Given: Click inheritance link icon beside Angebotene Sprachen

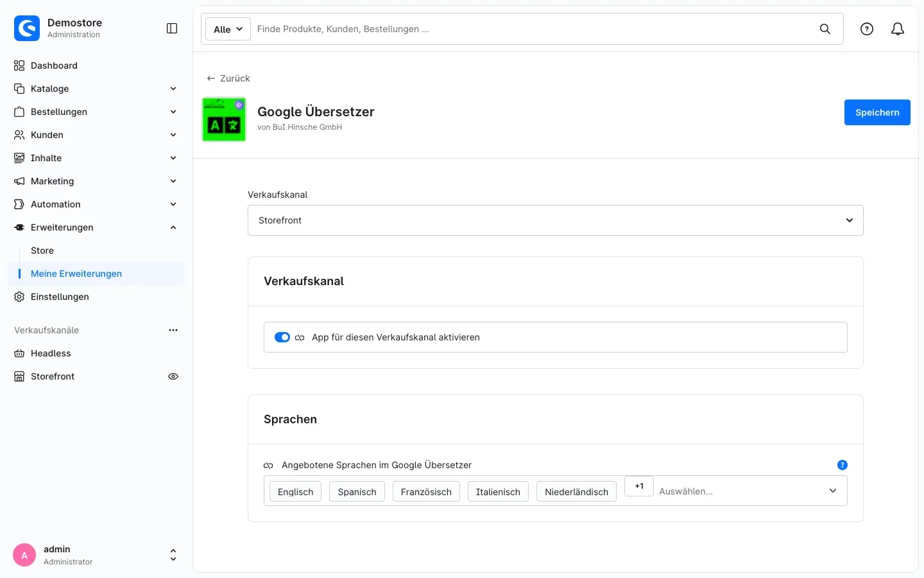Looking at the screenshot, I should [268, 466].
